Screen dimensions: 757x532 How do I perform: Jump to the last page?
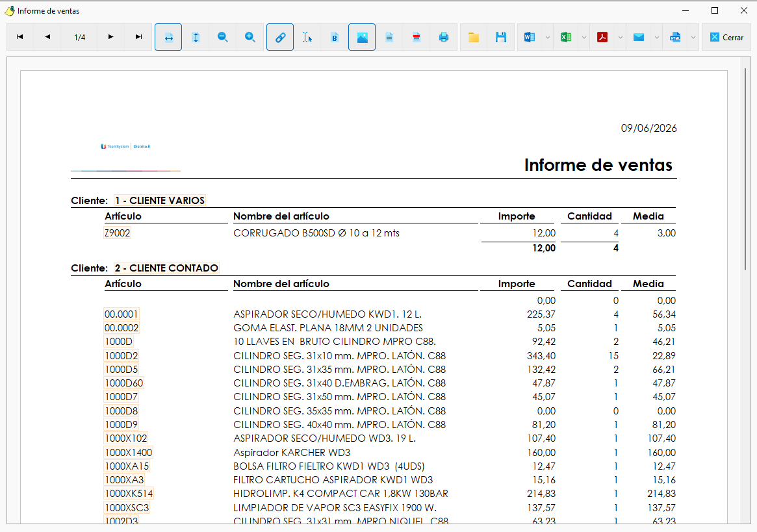click(x=138, y=37)
